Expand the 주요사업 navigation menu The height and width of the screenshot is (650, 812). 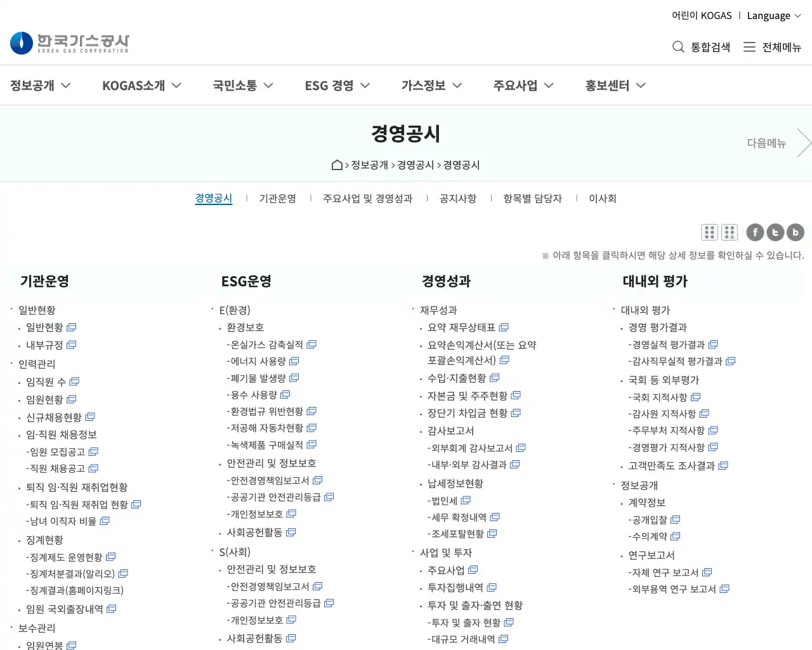click(x=523, y=86)
